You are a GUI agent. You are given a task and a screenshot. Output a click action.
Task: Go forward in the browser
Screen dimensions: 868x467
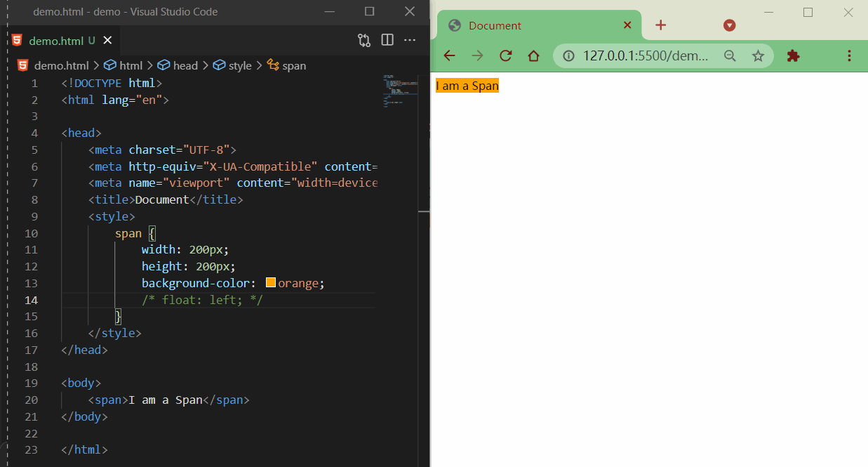click(478, 55)
